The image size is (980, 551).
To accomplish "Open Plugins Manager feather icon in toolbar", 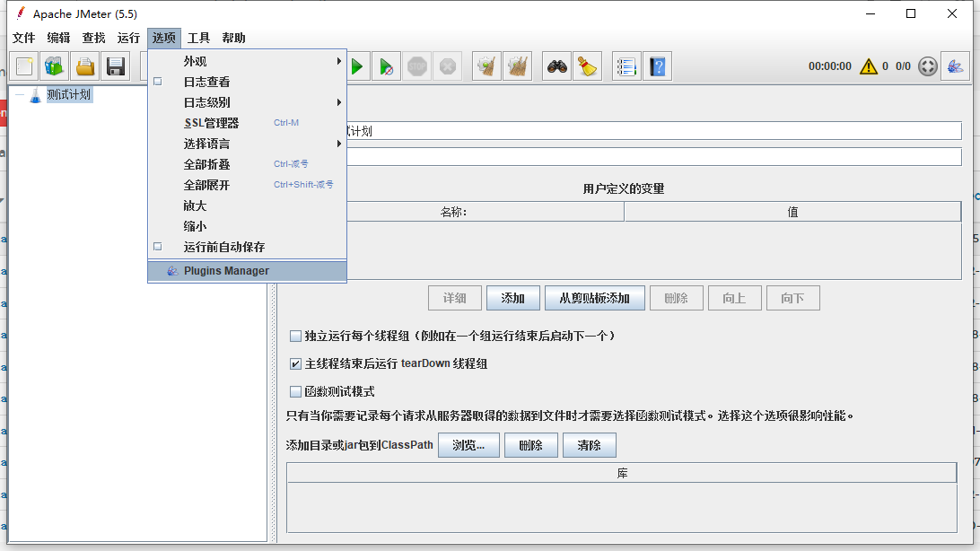I will 955,66.
